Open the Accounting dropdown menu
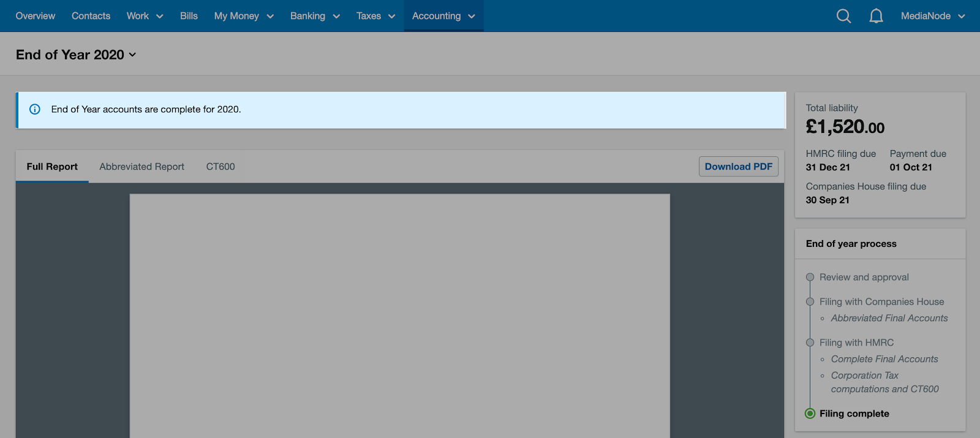 click(443, 16)
